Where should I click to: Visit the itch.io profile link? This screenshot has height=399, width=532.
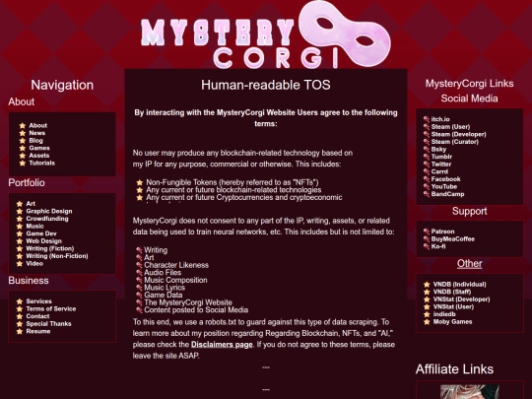tap(440, 119)
